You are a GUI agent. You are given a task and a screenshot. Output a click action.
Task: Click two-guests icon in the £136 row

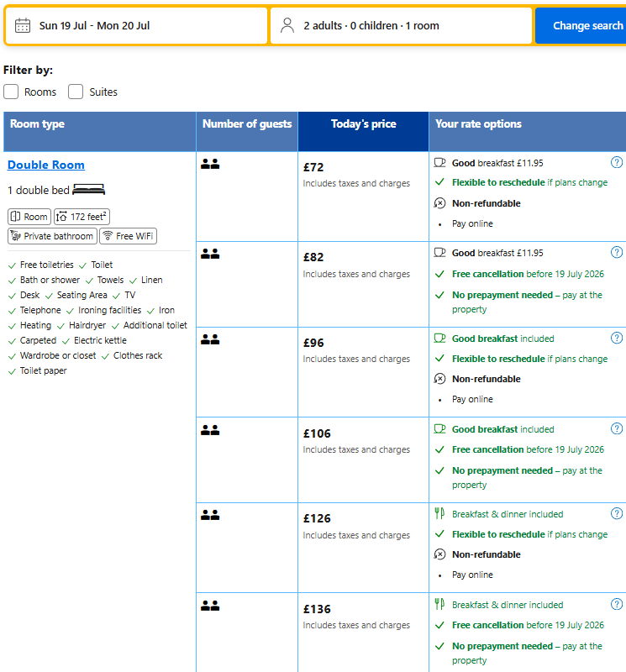(210, 606)
